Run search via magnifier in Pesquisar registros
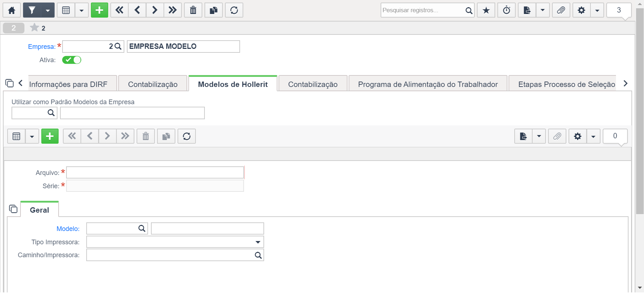 (x=469, y=10)
